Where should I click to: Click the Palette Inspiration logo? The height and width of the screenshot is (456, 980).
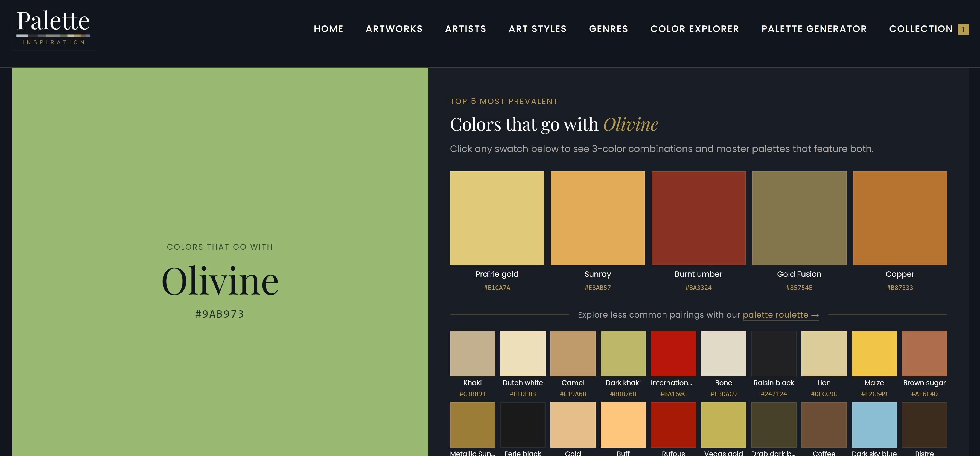click(x=53, y=28)
